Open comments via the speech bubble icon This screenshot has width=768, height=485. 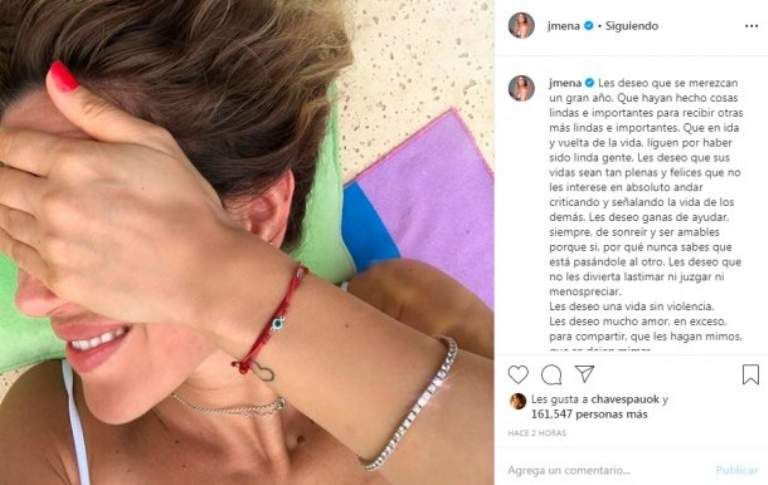[x=551, y=375]
